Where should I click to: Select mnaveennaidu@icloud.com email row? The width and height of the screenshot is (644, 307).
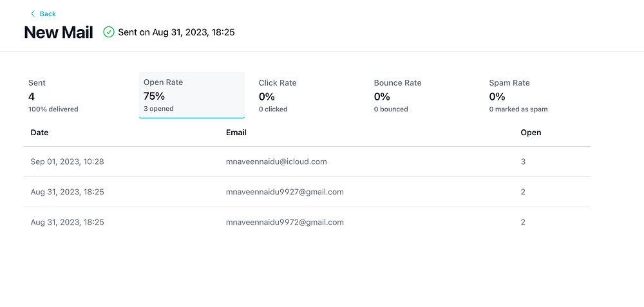click(276, 162)
